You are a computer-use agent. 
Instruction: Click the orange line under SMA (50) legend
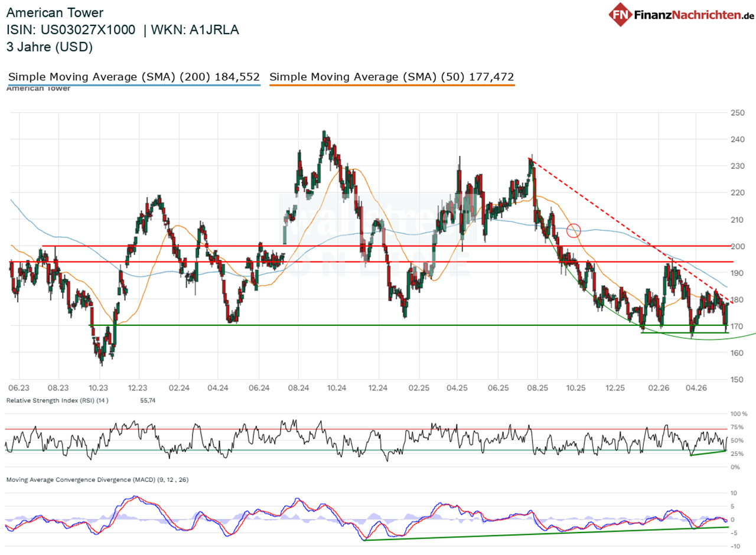click(392, 85)
